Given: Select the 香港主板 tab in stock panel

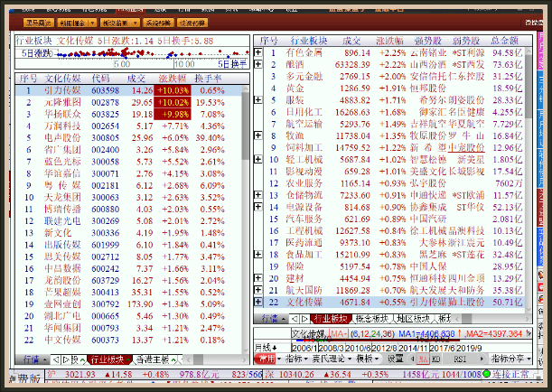Looking at the screenshot, I should tap(156, 360).
